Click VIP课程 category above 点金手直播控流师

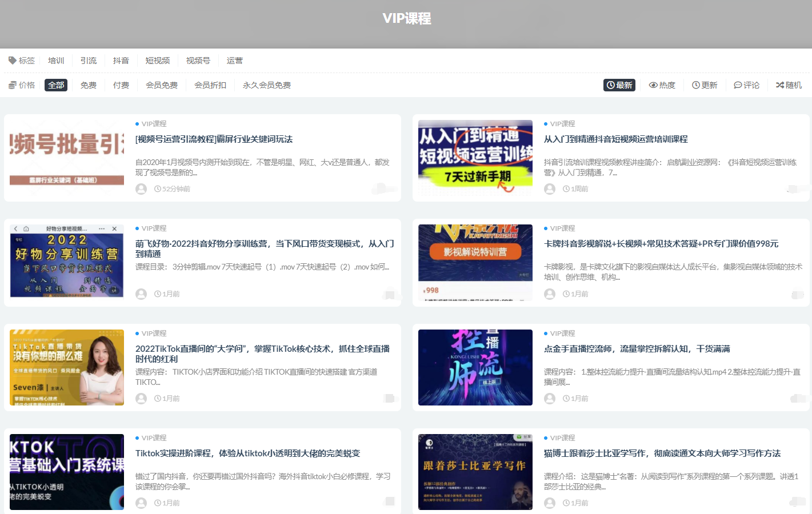click(x=562, y=334)
